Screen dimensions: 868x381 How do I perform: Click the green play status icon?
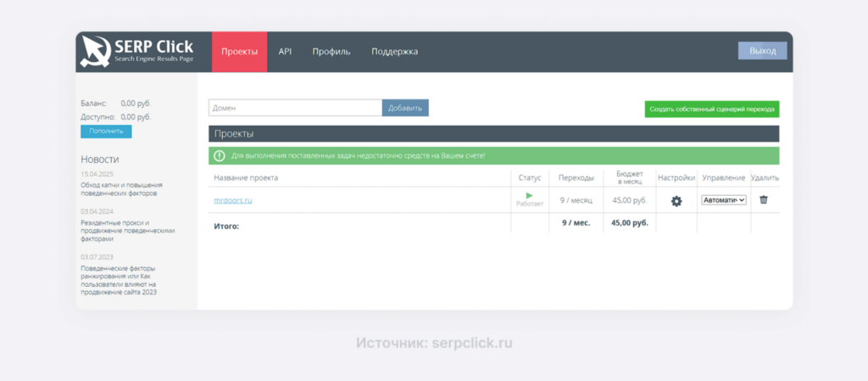(x=529, y=196)
